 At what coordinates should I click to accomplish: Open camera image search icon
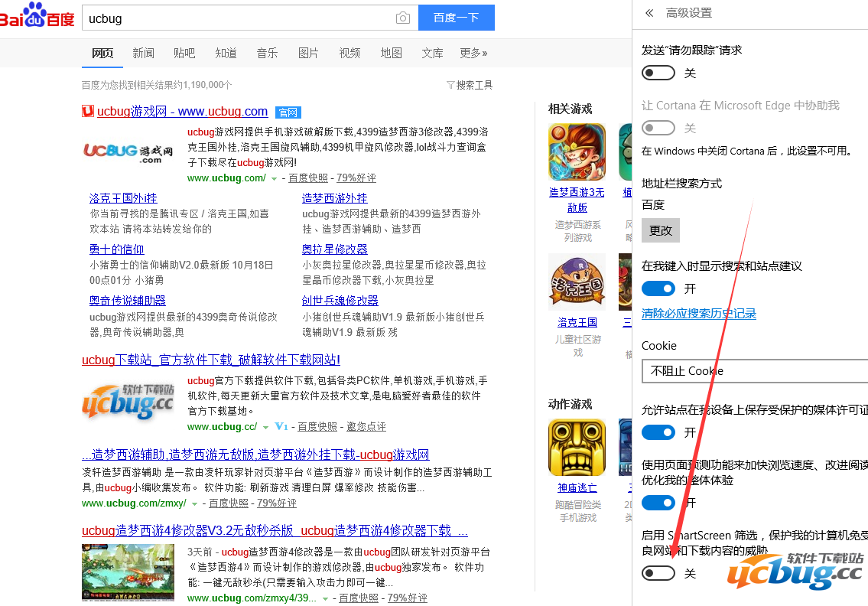[403, 18]
